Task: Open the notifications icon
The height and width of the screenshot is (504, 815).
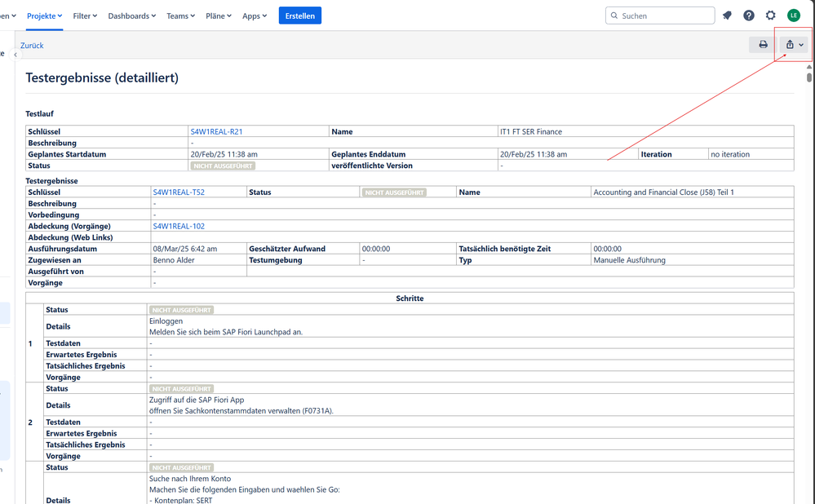Action: pyautogui.click(x=727, y=15)
